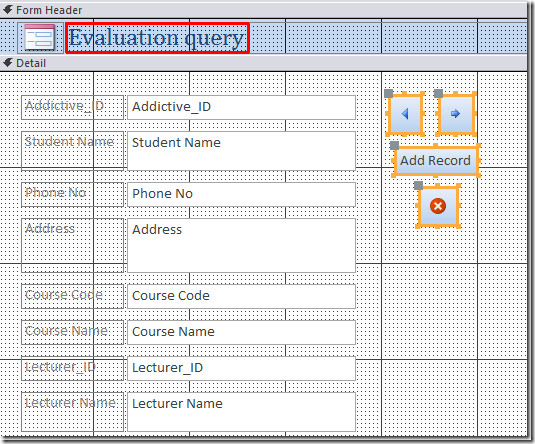This screenshot has height=444, width=535.
Task: Select the Evaluation query title label
Action: pyautogui.click(x=157, y=38)
